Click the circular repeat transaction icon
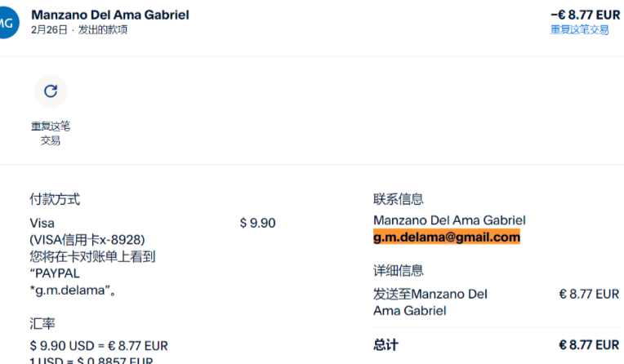The height and width of the screenshot is (364, 624). point(51,91)
